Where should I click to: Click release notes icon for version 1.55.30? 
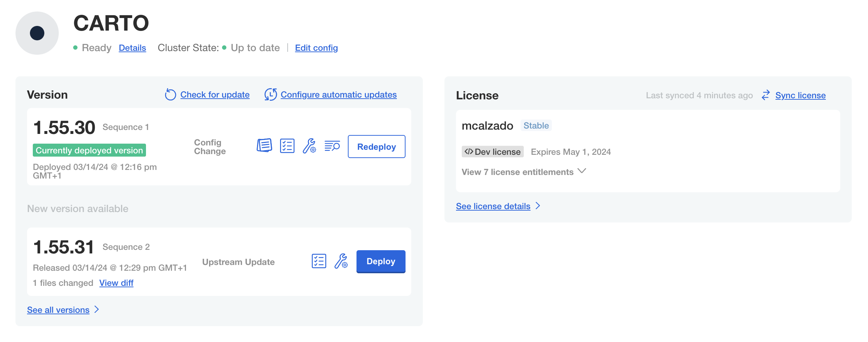pos(264,146)
